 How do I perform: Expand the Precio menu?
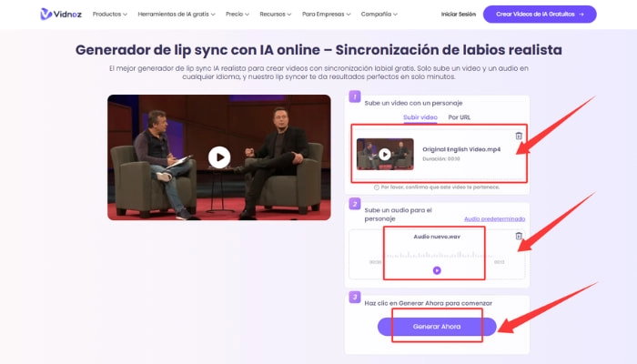click(x=240, y=15)
